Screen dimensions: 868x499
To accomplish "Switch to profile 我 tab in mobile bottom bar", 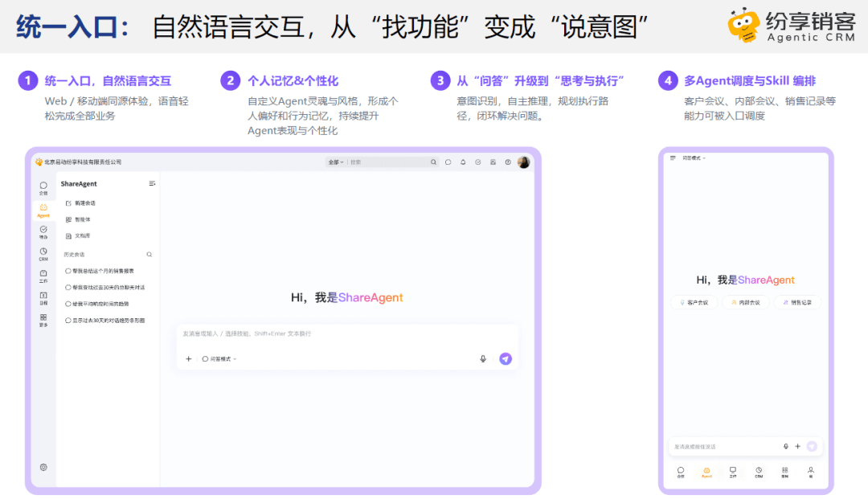I will tap(810, 472).
